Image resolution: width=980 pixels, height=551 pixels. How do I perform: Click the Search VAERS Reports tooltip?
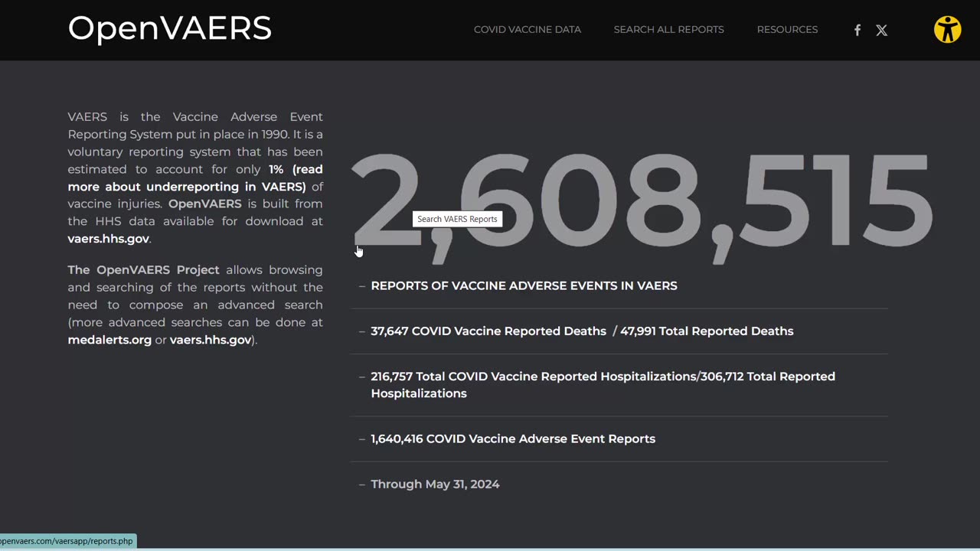click(x=457, y=219)
